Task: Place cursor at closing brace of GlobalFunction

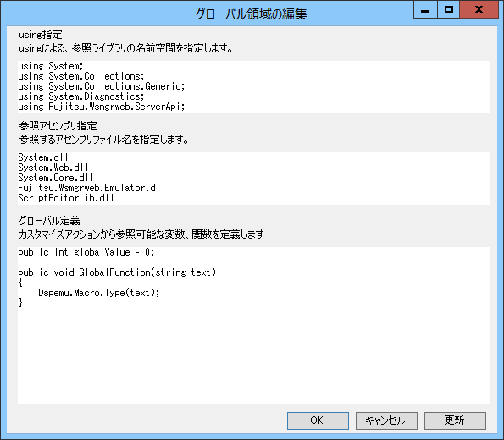Action: (x=20, y=303)
